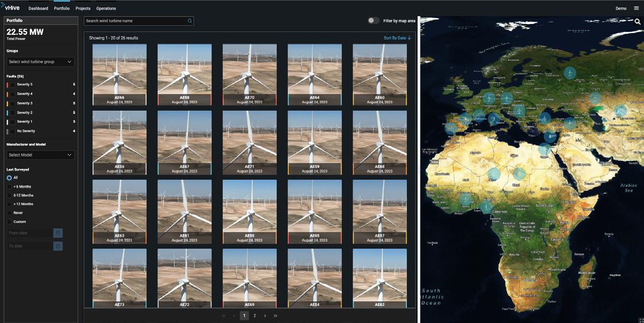Open the AE68 turbine card
Image resolution: width=644 pixels, height=323 pixels.
380,143
